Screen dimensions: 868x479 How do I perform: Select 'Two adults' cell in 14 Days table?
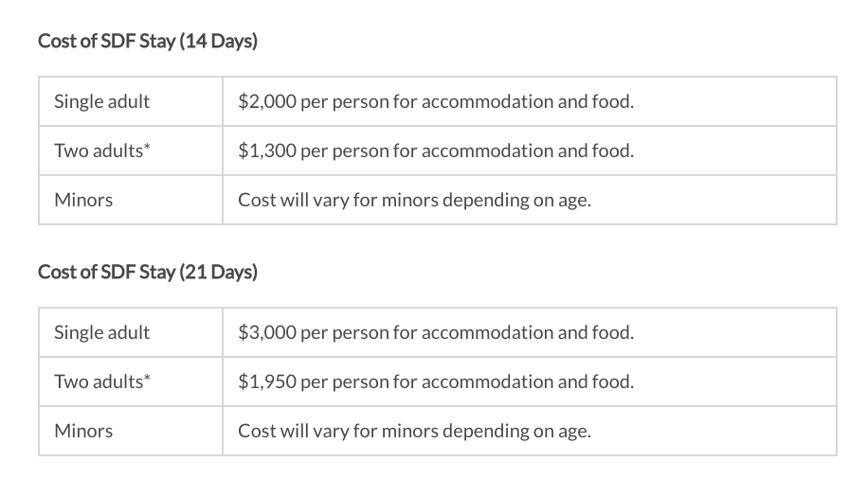98,151
